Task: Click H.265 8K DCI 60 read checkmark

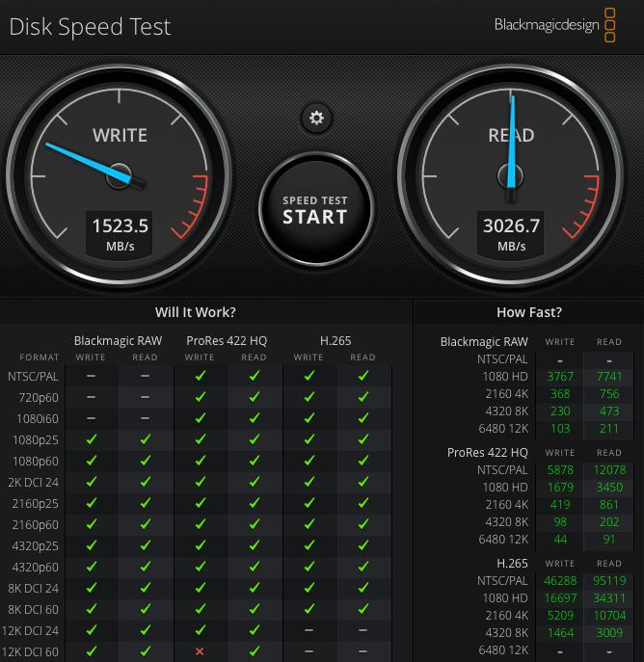Action: (x=362, y=609)
